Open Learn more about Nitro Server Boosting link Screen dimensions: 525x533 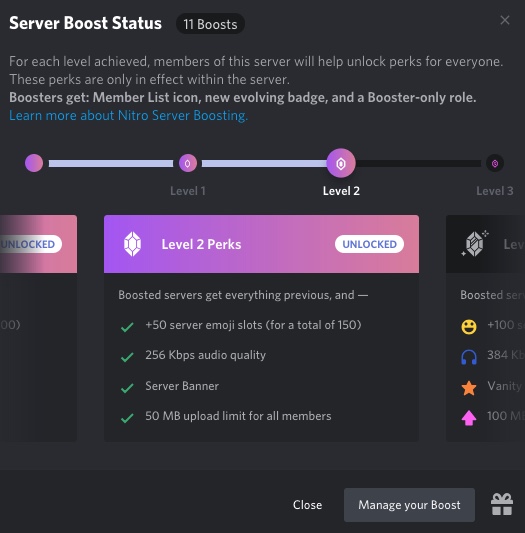(x=128, y=116)
